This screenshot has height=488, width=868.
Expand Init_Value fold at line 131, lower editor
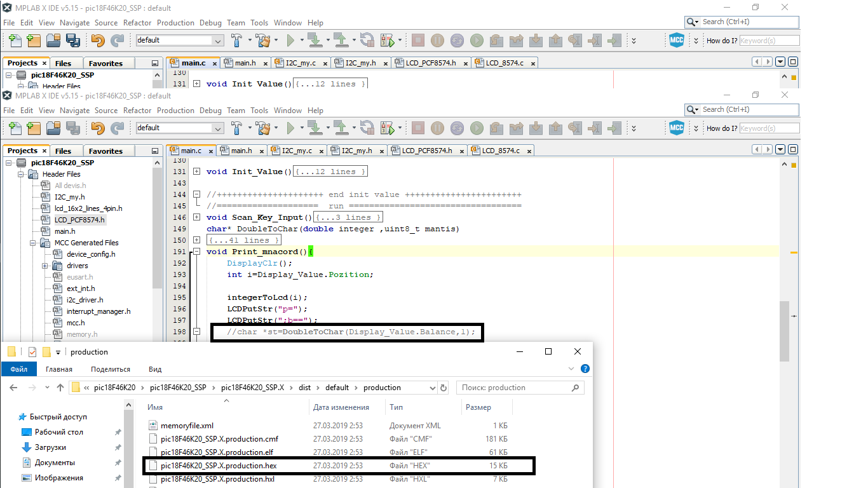(196, 172)
